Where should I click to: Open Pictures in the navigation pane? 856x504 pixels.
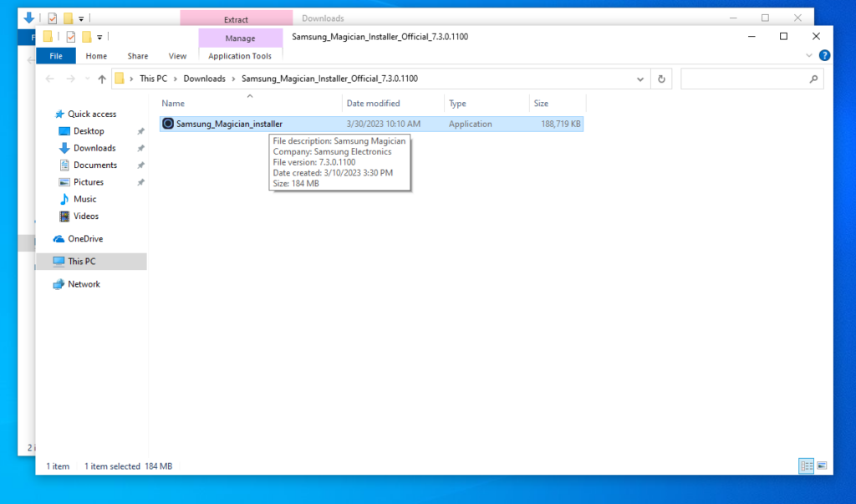coord(89,182)
